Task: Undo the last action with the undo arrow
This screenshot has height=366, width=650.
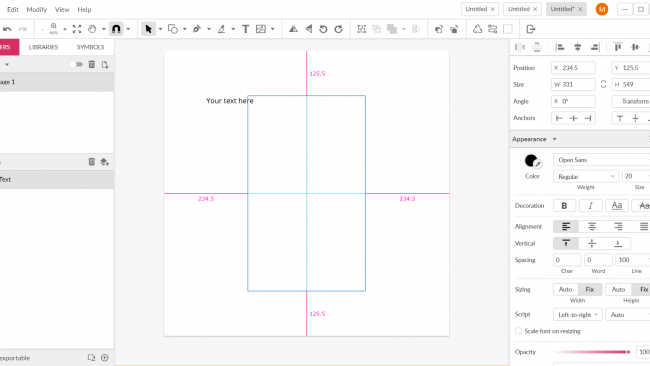Action: tap(7, 29)
